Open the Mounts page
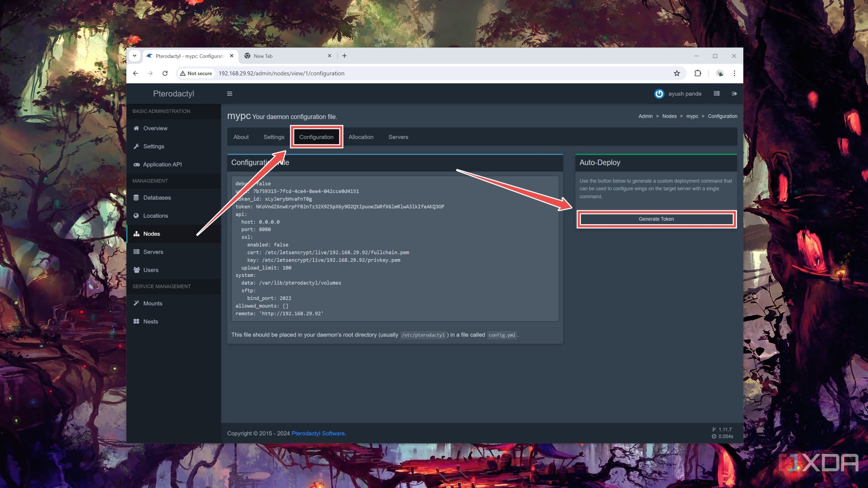Image resolution: width=868 pixels, height=488 pixels. click(x=152, y=303)
